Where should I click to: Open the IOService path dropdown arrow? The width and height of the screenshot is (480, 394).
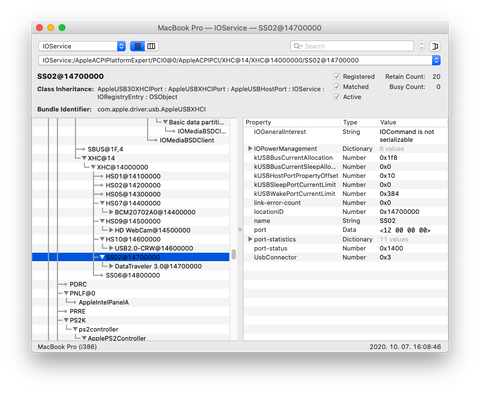[436, 60]
